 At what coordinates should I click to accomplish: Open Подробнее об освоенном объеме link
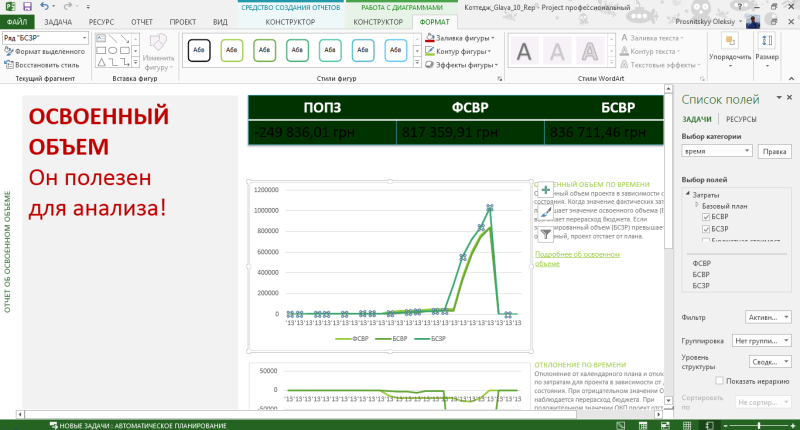(577, 259)
